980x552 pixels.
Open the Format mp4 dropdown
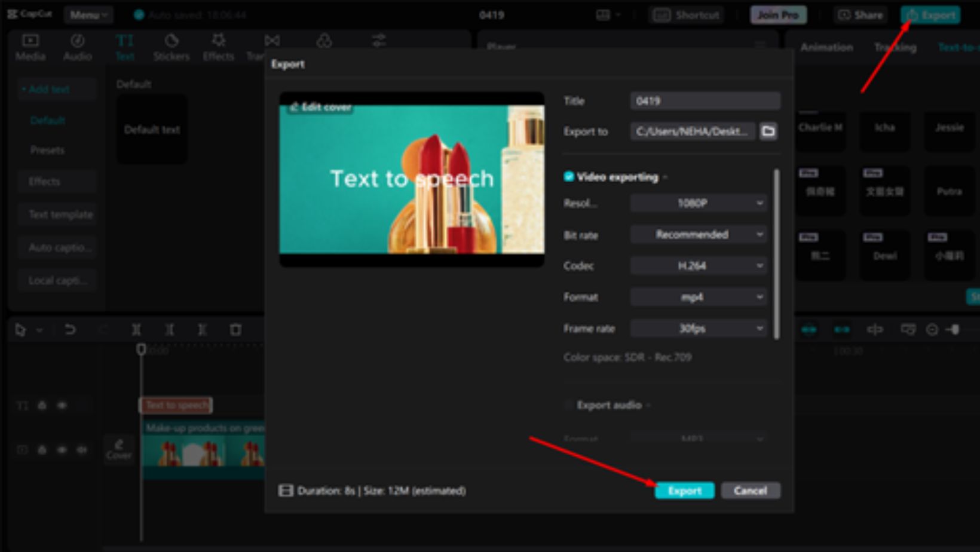tap(699, 297)
